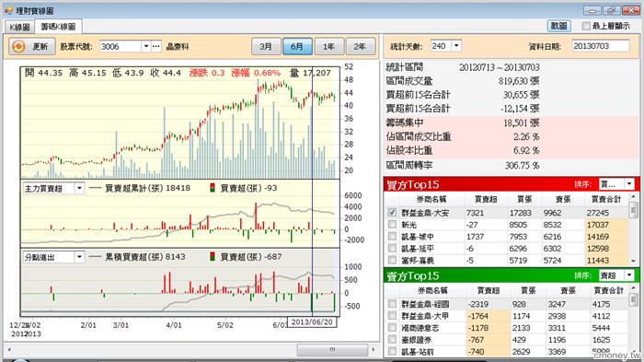Click the 17037 total cell for 新光
Image resolution: width=644 pixels, height=362 pixels.
tap(606, 225)
